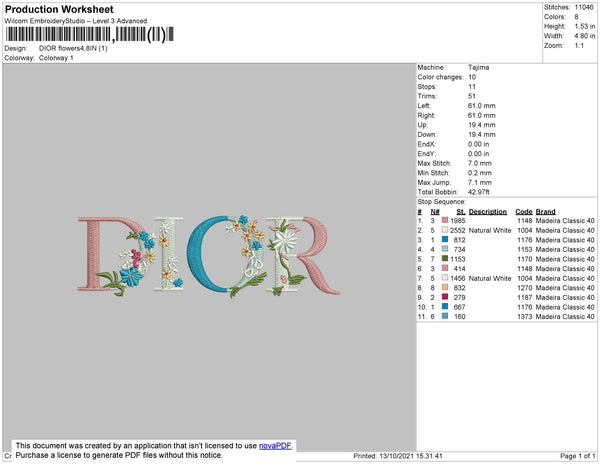Click the Total Bobbin value '42.97ft'
Viewport: 600px width, 464px height.
[x=479, y=192]
